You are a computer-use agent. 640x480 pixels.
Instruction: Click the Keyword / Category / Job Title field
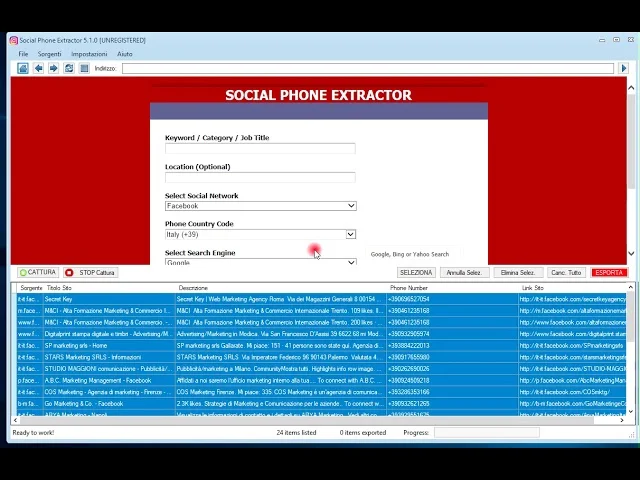(x=260, y=149)
